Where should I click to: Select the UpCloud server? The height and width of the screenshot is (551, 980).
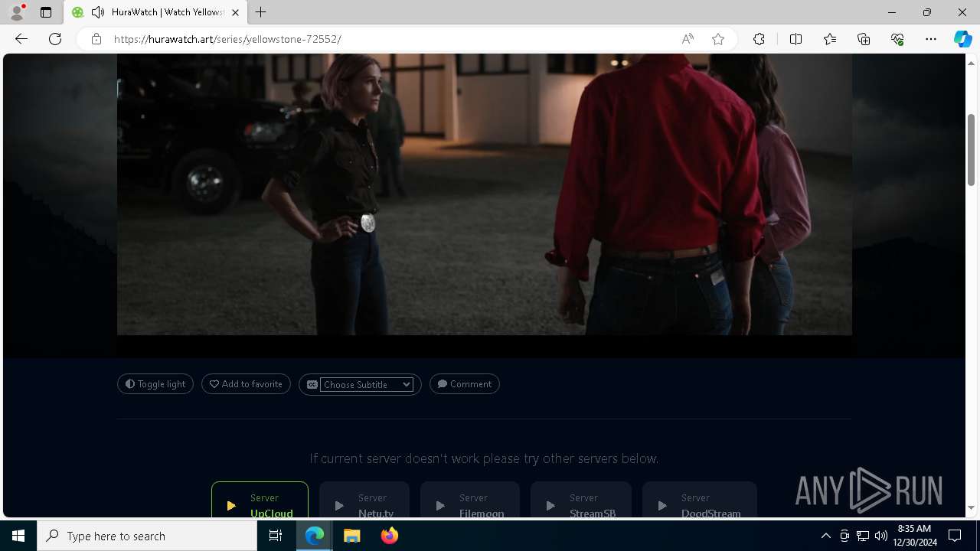pos(260,500)
